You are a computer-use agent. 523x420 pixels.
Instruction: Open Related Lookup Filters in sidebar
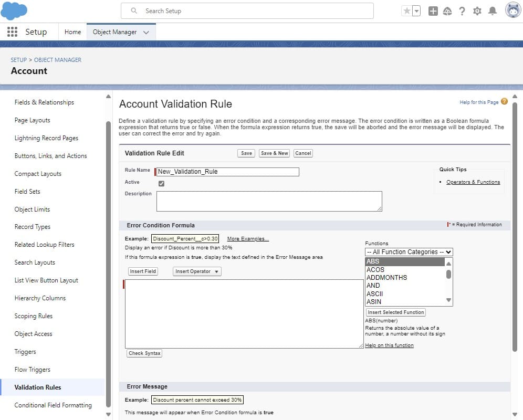[44, 245]
